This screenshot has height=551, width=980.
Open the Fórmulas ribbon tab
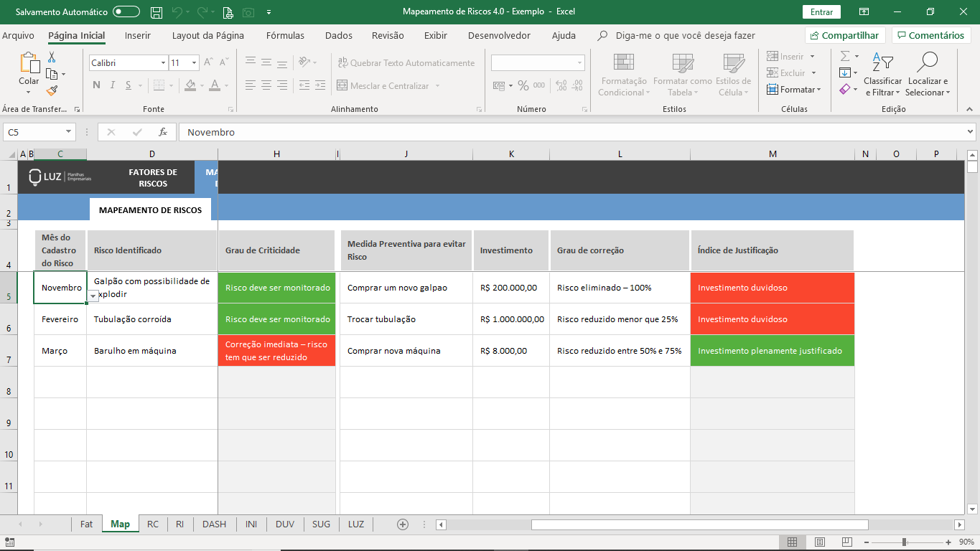pos(285,35)
